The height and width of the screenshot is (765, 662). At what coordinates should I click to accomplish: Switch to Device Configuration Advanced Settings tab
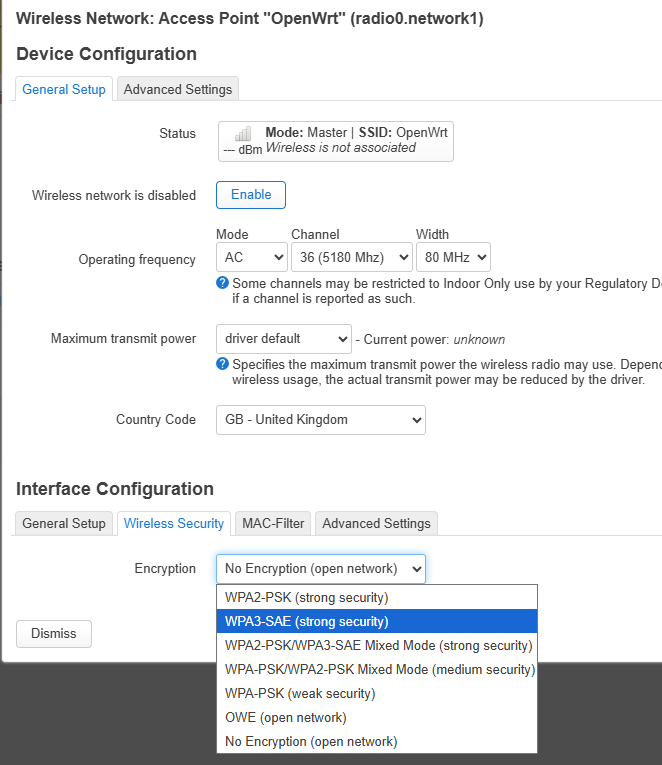[178, 89]
